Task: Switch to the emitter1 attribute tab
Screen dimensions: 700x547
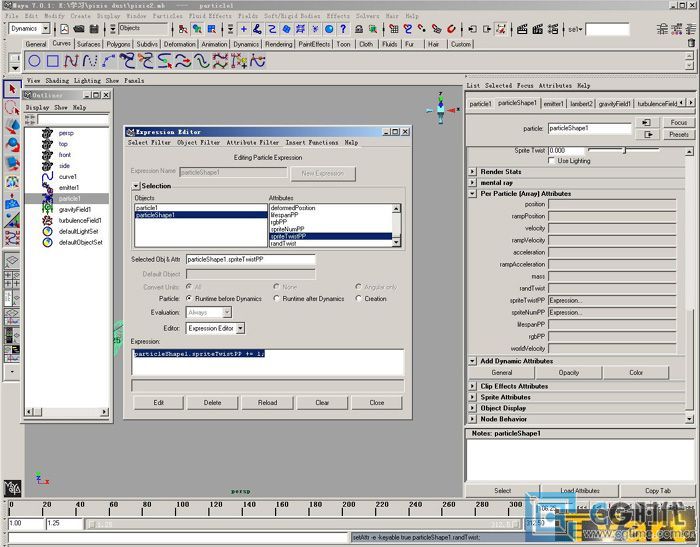Action: coord(553,104)
